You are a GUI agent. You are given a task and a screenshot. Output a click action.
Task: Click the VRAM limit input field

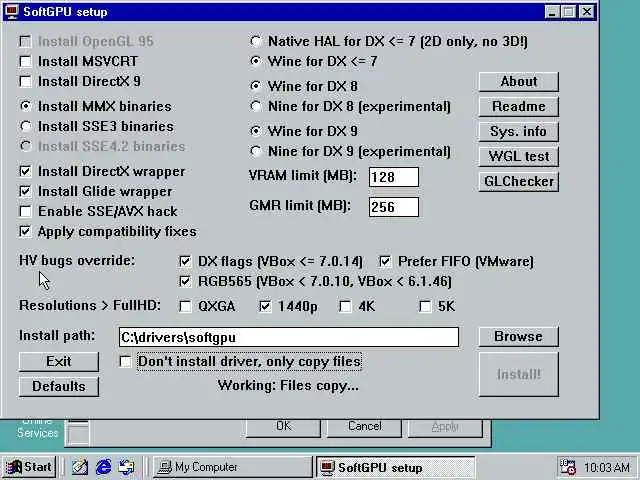coord(394,177)
